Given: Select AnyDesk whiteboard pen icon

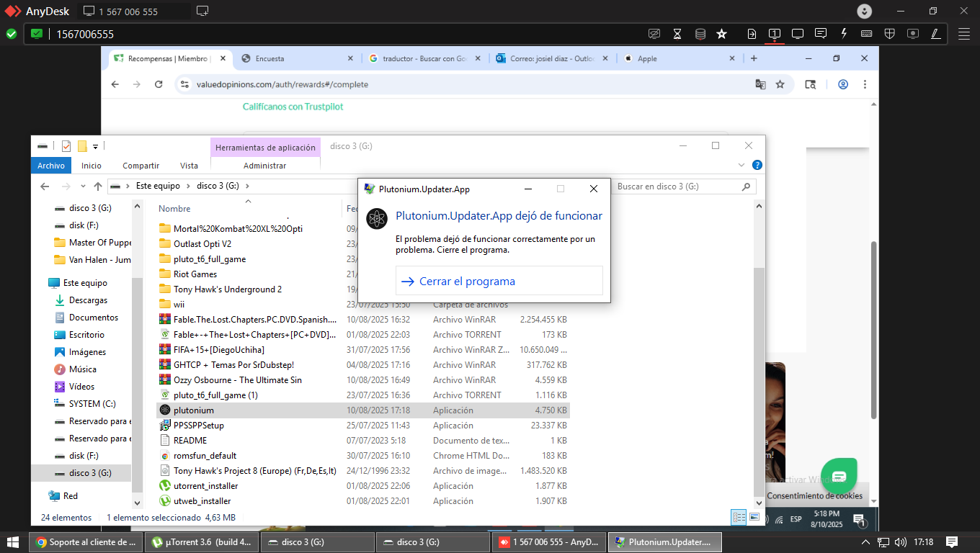Looking at the screenshot, I should [x=936, y=34].
